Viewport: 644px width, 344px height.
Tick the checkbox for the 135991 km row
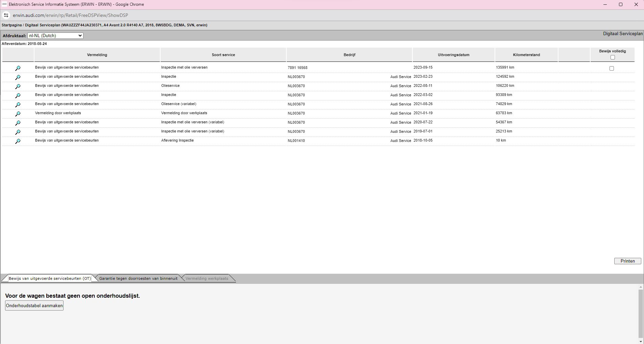tap(612, 68)
